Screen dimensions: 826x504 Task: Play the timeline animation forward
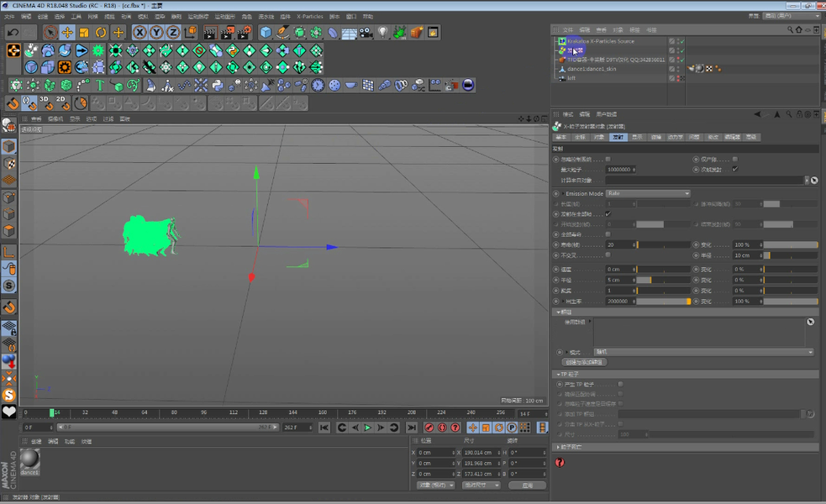pos(368,428)
